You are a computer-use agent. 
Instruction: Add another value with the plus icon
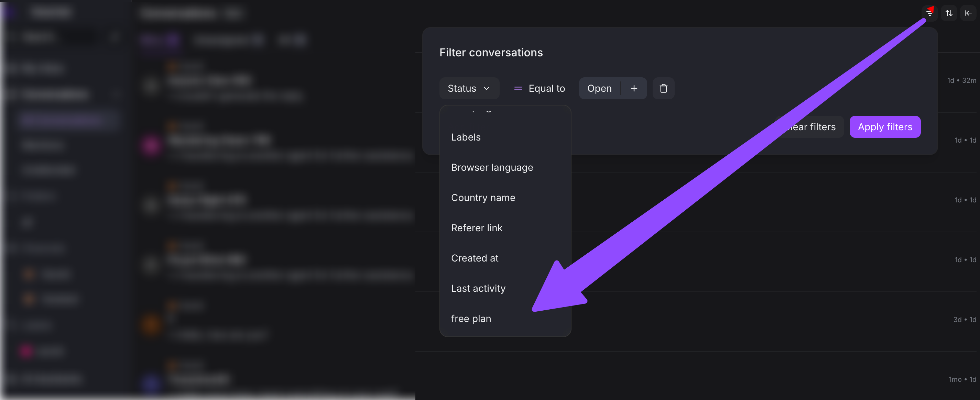click(x=634, y=89)
